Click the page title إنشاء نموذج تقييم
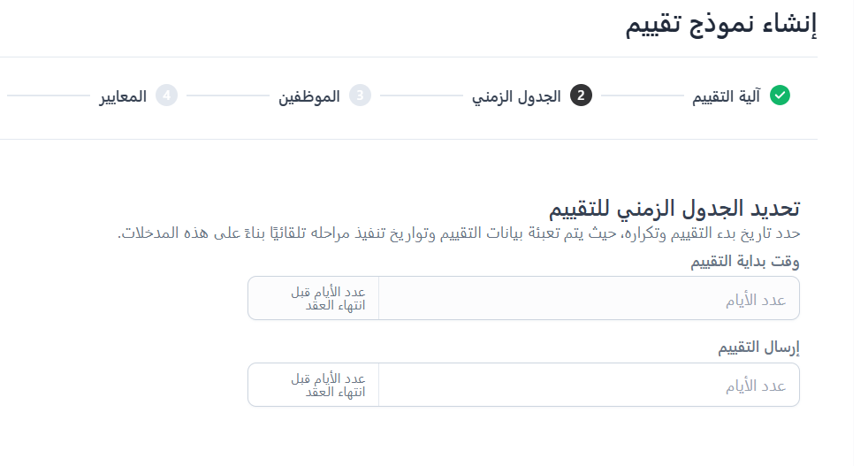 (x=721, y=25)
